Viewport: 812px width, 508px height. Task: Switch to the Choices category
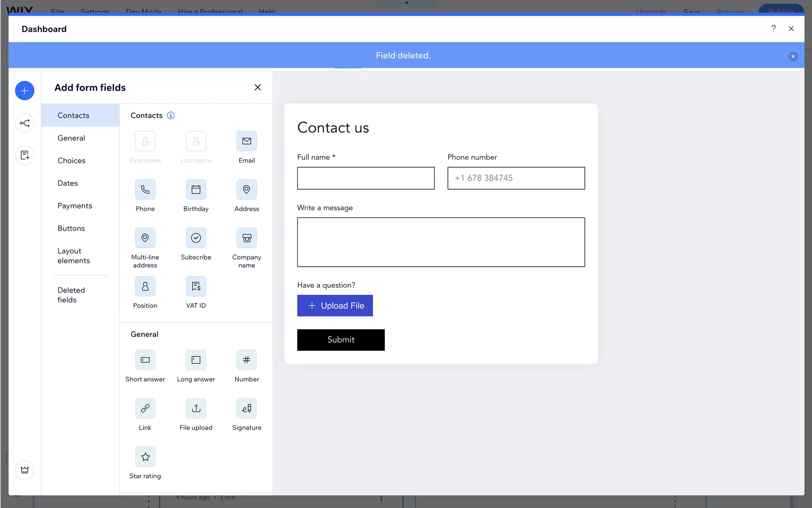tap(71, 160)
